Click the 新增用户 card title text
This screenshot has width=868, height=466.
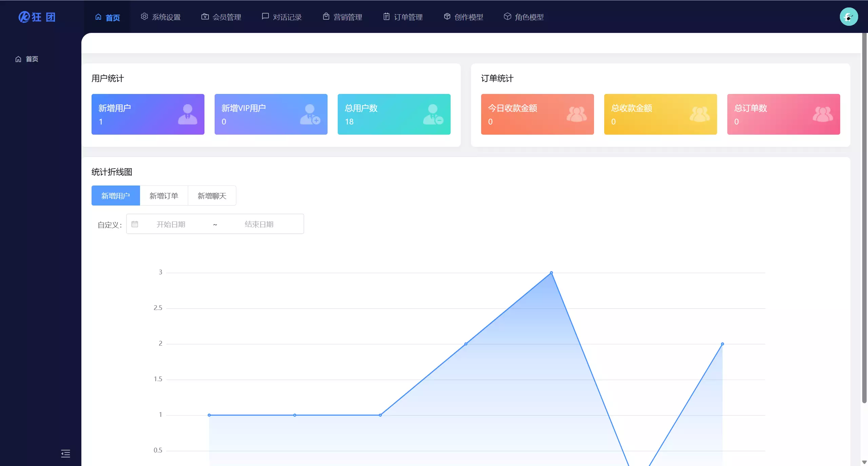coord(115,108)
